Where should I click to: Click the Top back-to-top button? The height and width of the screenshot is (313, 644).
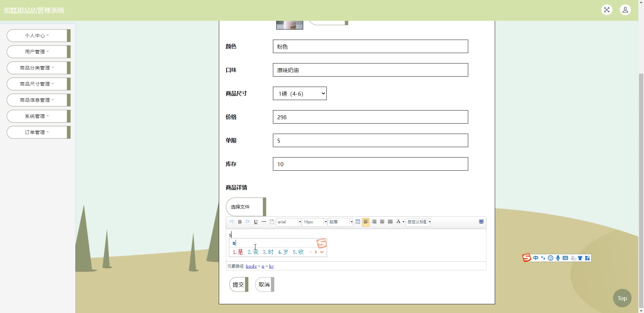(622, 298)
